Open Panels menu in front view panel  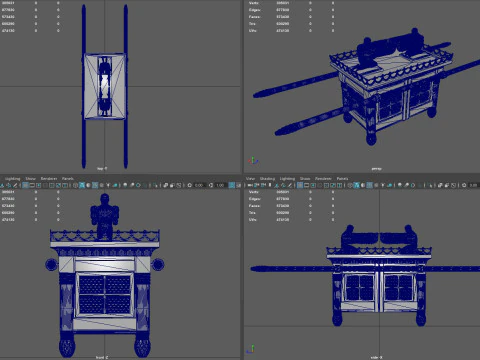click(x=68, y=178)
